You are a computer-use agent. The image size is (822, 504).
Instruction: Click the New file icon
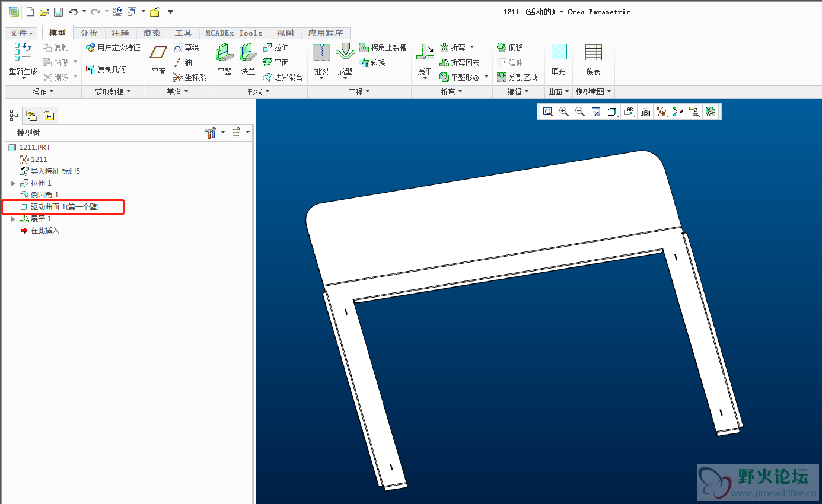(30, 12)
